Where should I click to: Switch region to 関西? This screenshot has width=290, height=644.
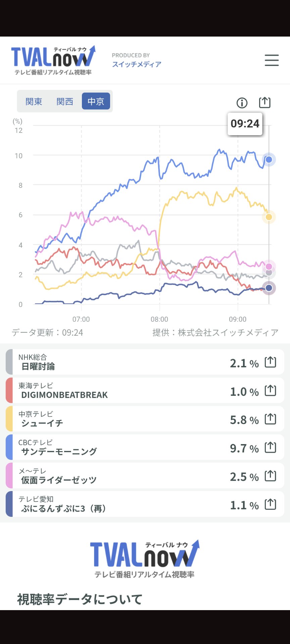point(65,101)
